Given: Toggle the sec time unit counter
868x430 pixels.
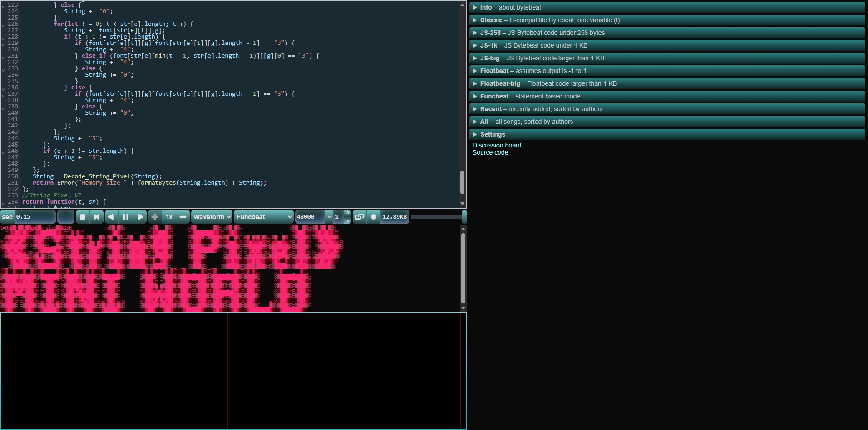Looking at the screenshot, I should (x=7, y=217).
